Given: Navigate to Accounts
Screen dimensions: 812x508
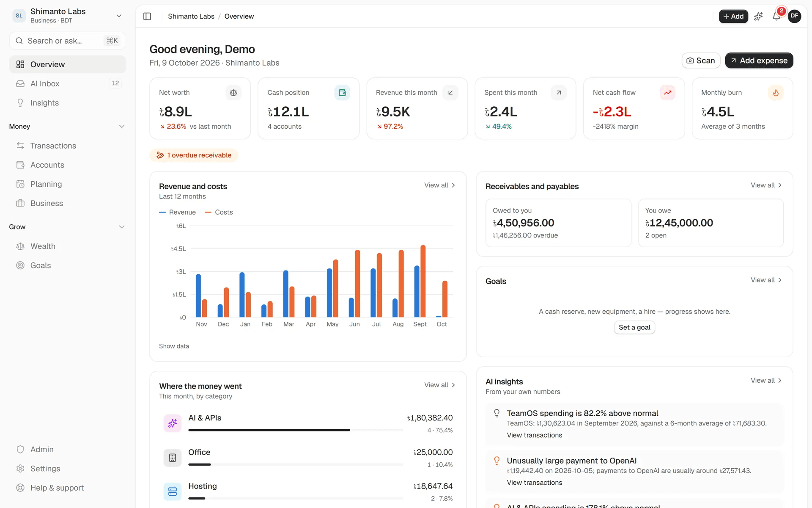Looking at the screenshot, I should pyautogui.click(x=68, y=165).
